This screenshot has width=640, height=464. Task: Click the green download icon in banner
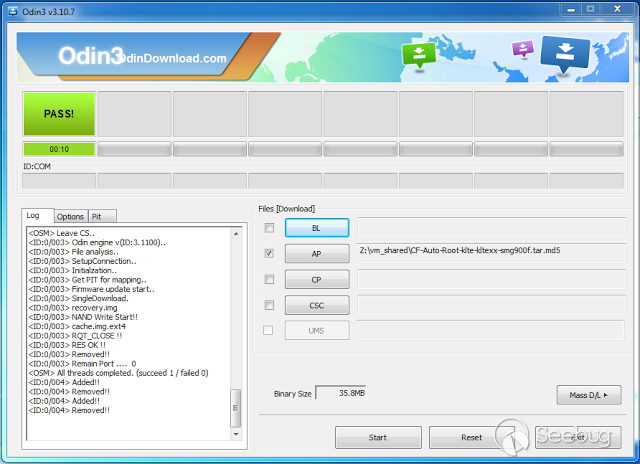(419, 56)
